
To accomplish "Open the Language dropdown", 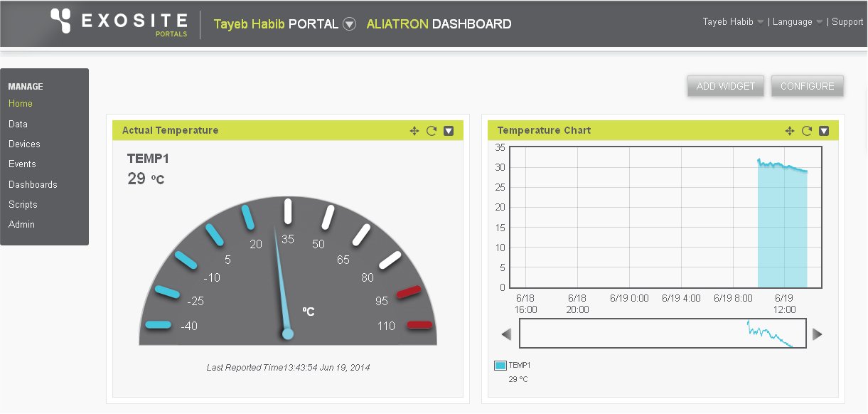I will [798, 22].
